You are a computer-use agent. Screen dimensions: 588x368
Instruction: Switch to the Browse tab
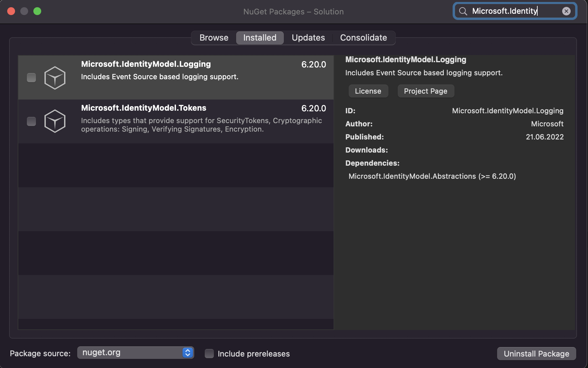coord(214,38)
